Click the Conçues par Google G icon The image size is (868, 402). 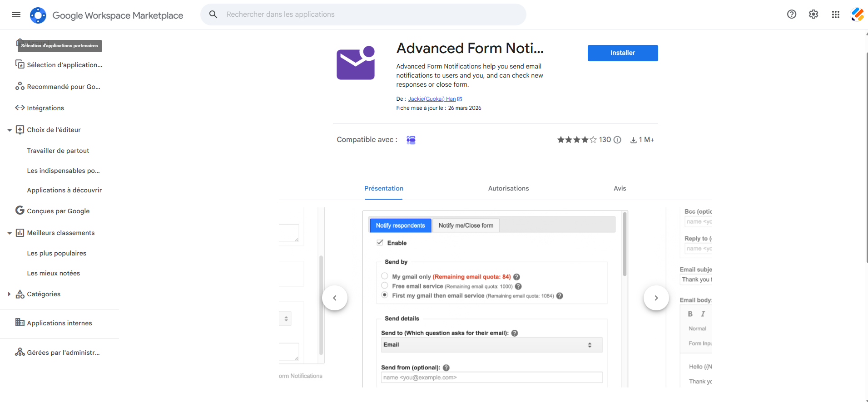[20, 210]
